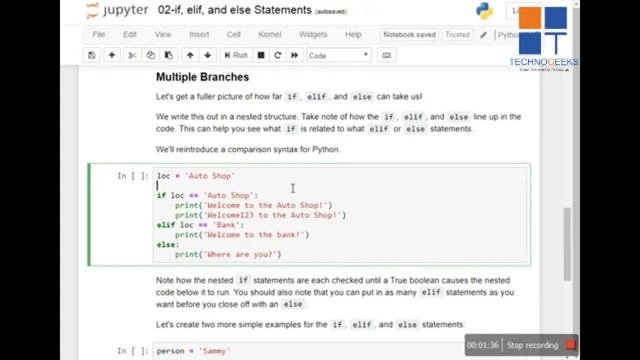Rename notebook title '02-if, elif, and else Statements'
This screenshot has height=360, width=640.
235,10
